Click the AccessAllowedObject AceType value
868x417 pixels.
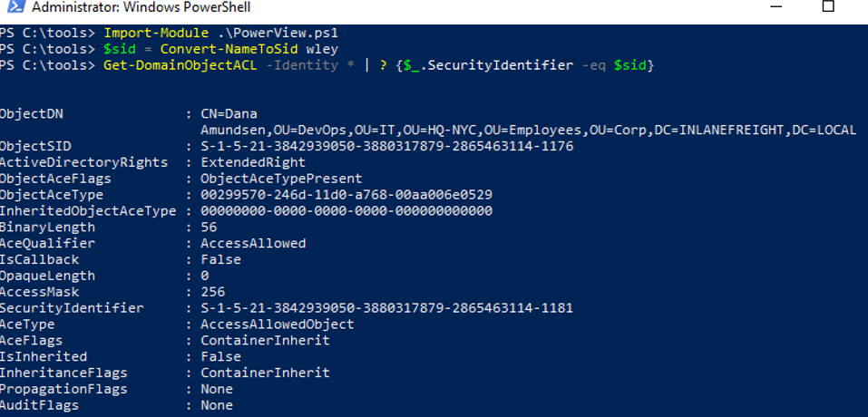click(278, 325)
